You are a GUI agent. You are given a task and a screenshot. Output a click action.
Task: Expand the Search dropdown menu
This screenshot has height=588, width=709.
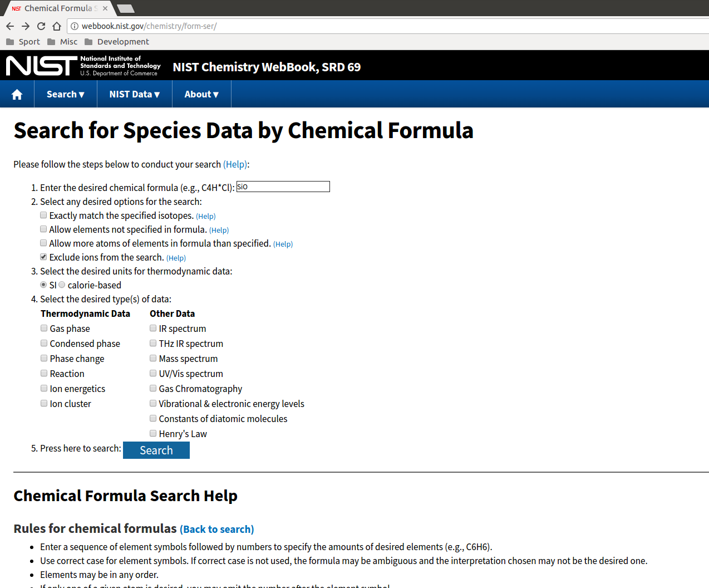tap(66, 94)
